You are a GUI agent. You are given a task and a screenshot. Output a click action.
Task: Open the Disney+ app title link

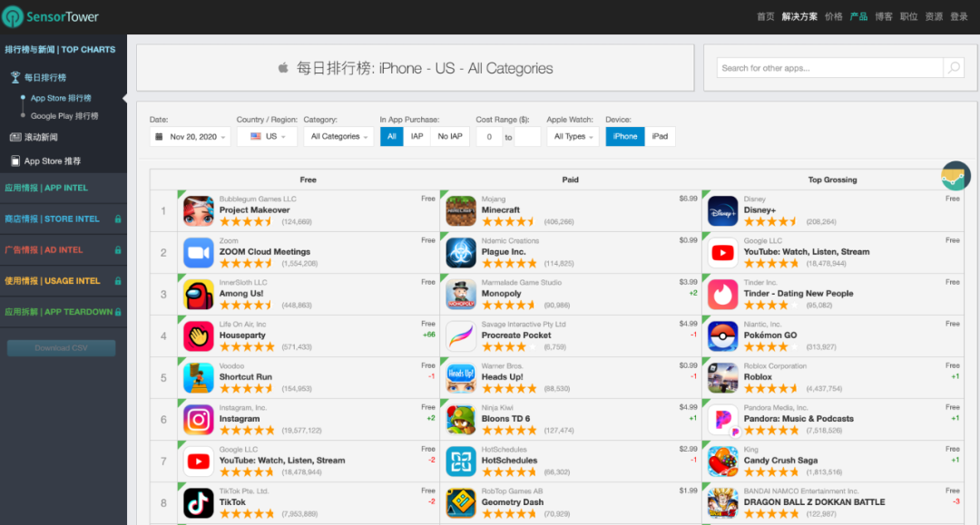759,209
